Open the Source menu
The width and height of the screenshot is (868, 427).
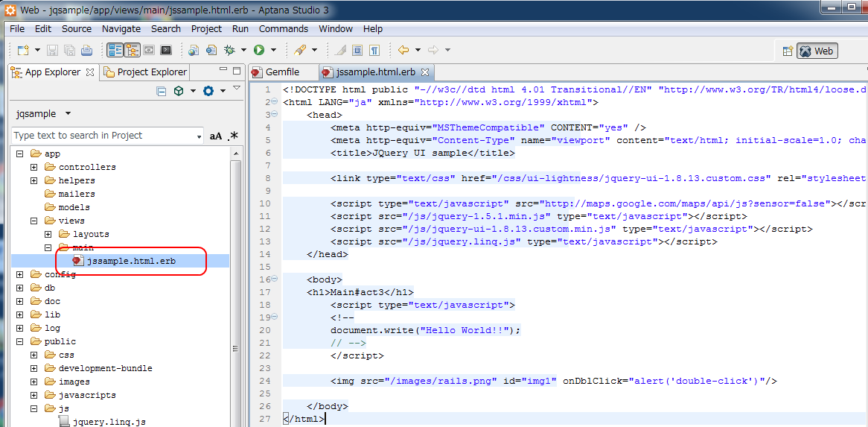coord(77,29)
